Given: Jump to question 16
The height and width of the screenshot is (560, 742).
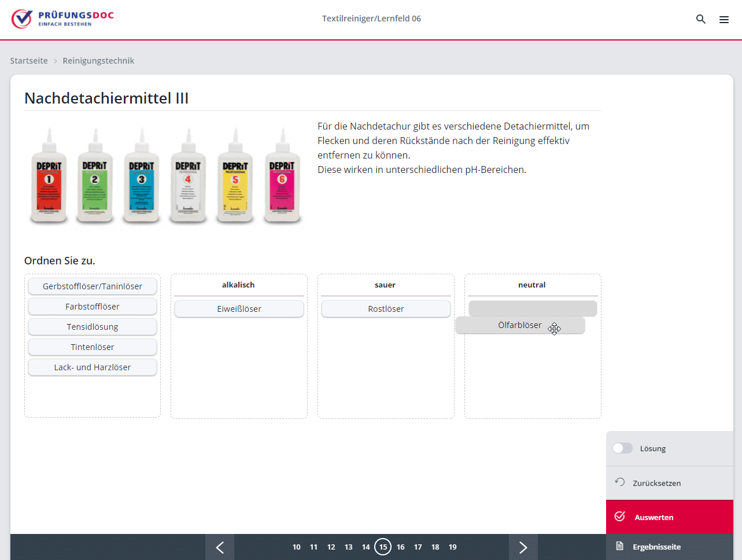Looking at the screenshot, I should pos(400,547).
